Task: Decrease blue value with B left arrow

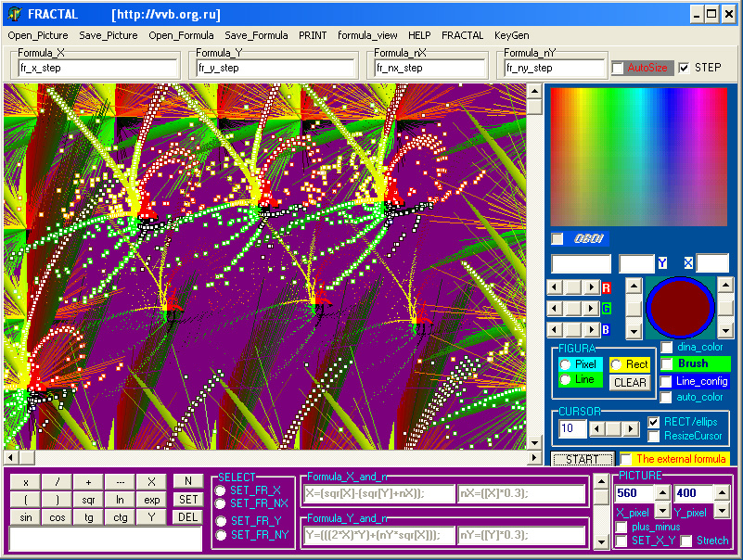Action: pyautogui.click(x=555, y=330)
